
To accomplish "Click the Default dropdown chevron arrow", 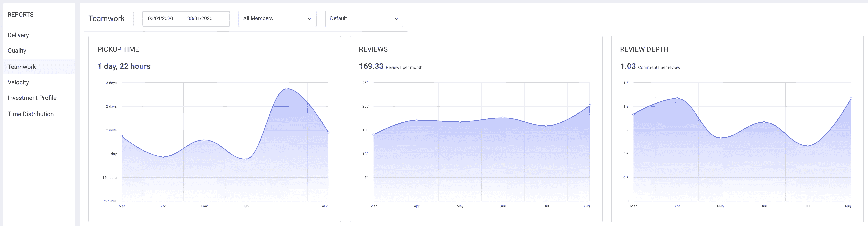I will point(397,19).
